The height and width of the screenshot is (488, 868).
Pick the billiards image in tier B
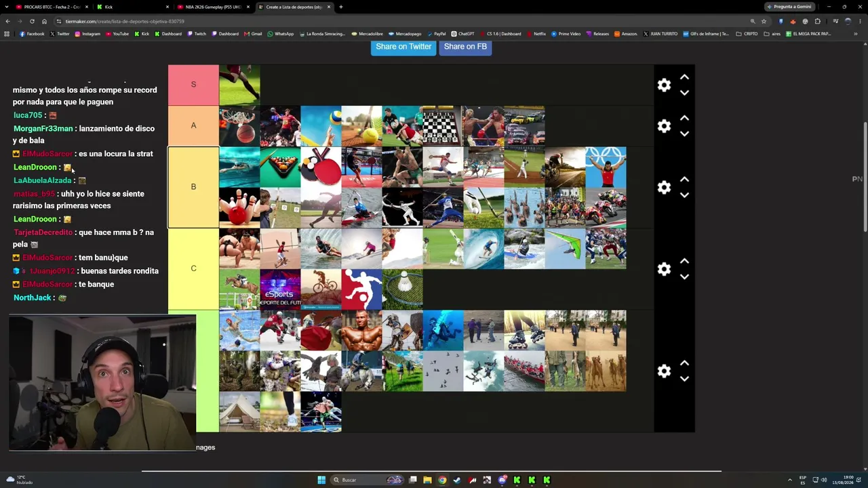coord(280,167)
